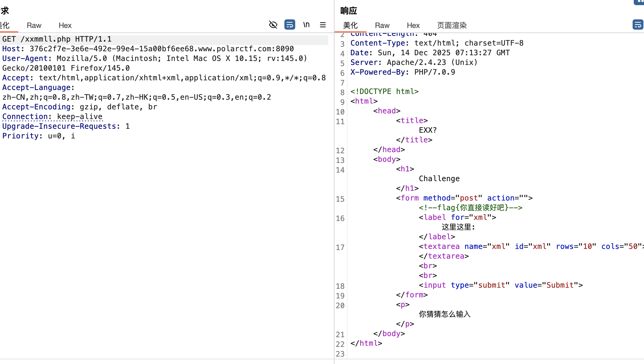This screenshot has height=364, width=644.
Task: Click the layout icon at top-right corner
Action: (640, 2)
